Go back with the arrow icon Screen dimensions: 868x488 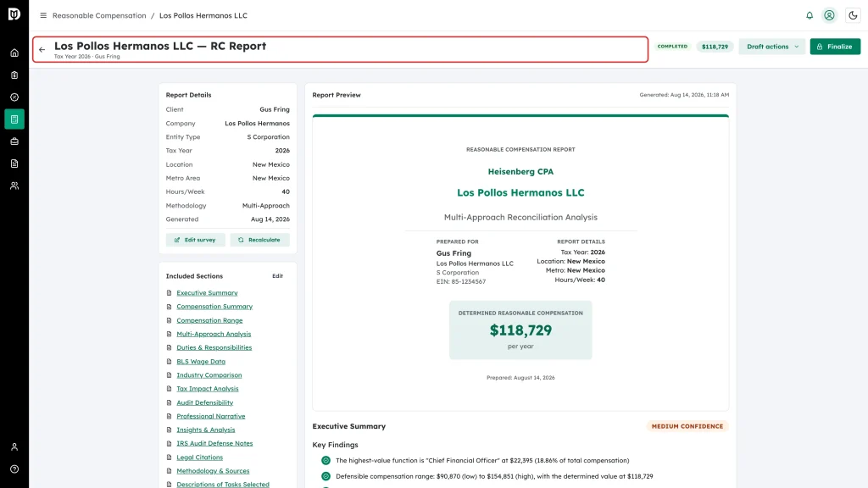42,50
